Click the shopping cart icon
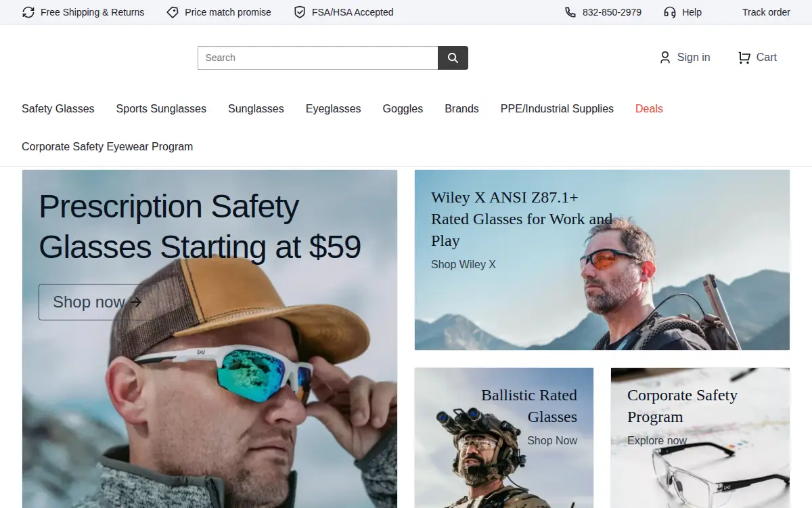Screen dimensions: 812x508 tap(744, 58)
